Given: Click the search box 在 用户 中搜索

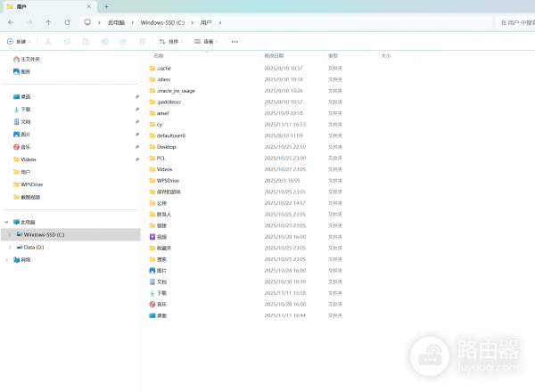Looking at the screenshot, I should [x=515, y=22].
